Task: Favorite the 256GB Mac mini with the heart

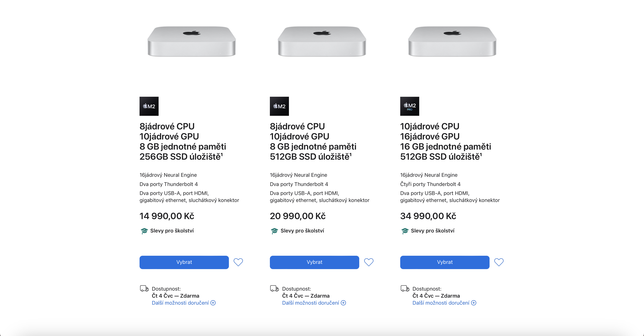Action: (238, 262)
